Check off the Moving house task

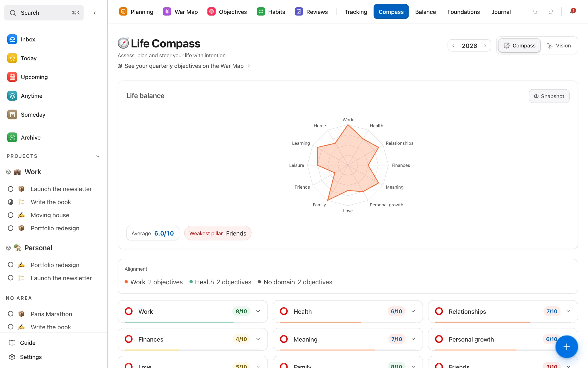tap(11, 215)
